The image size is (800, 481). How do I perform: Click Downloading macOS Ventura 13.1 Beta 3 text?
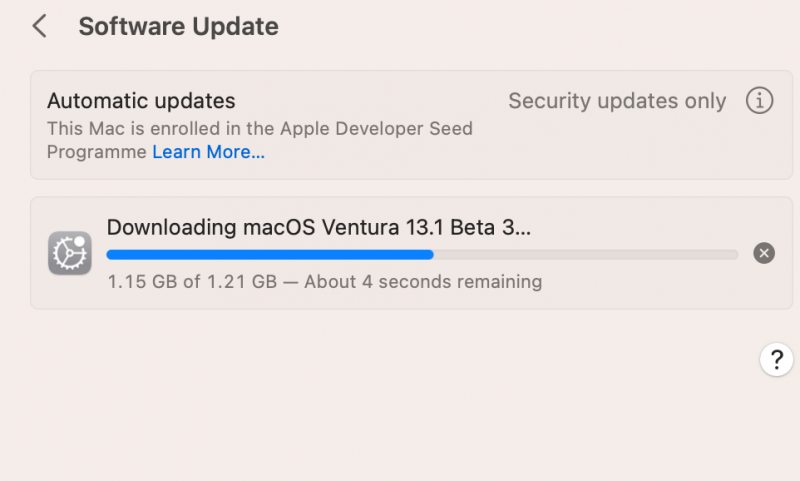pyautogui.click(x=318, y=227)
